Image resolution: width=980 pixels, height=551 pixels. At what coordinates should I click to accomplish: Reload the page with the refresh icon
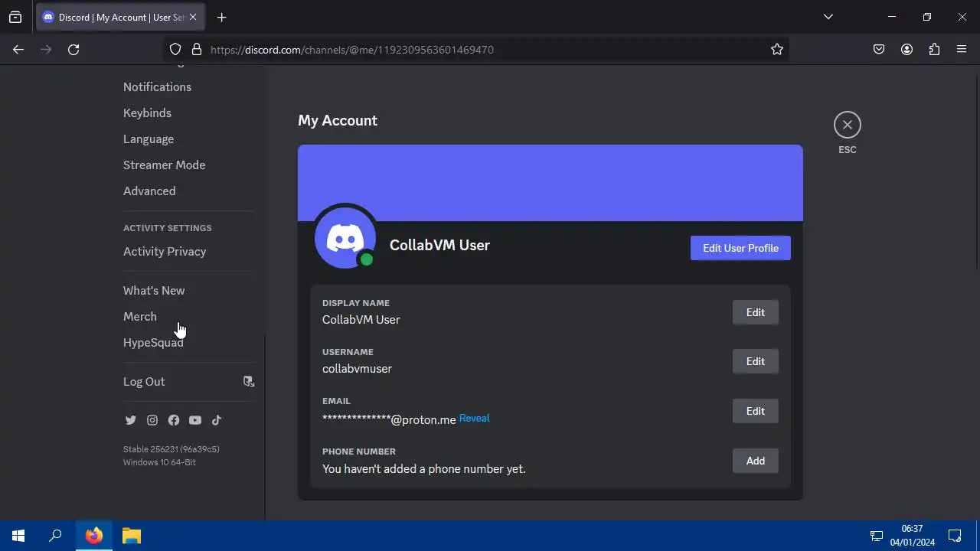pyautogui.click(x=73, y=50)
